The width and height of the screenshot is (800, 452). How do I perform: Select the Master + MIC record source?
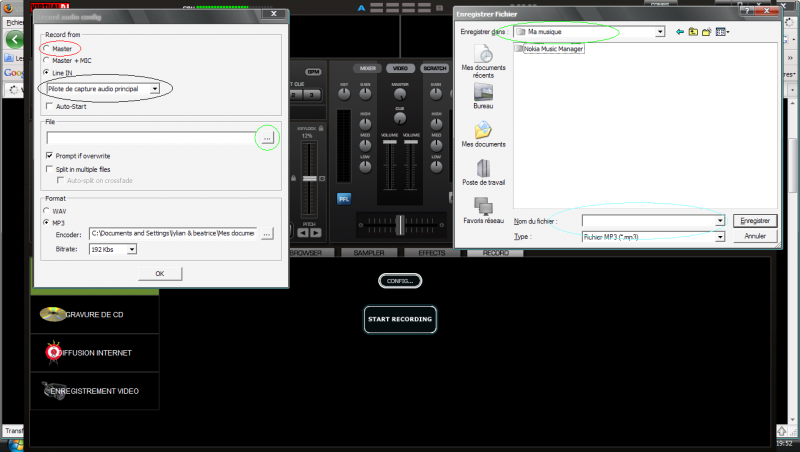pyautogui.click(x=46, y=60)
